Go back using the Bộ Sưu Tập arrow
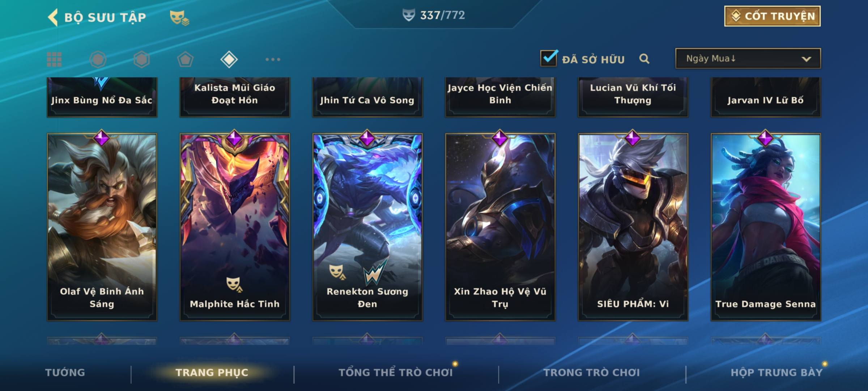 [53, 17]
